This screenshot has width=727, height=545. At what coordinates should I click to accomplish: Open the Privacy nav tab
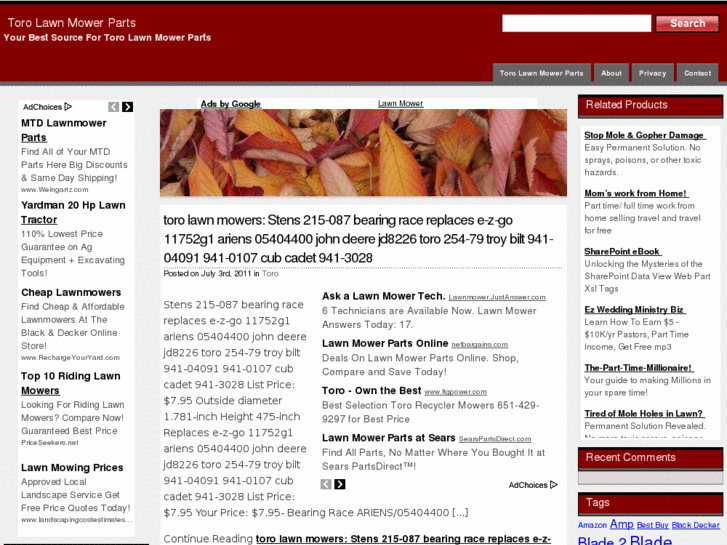652,73
